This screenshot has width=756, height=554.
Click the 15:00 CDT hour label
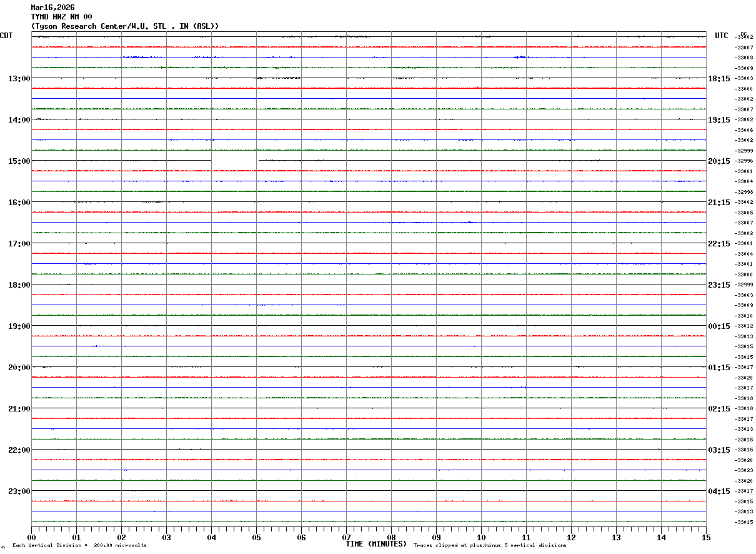pos(19,161)
